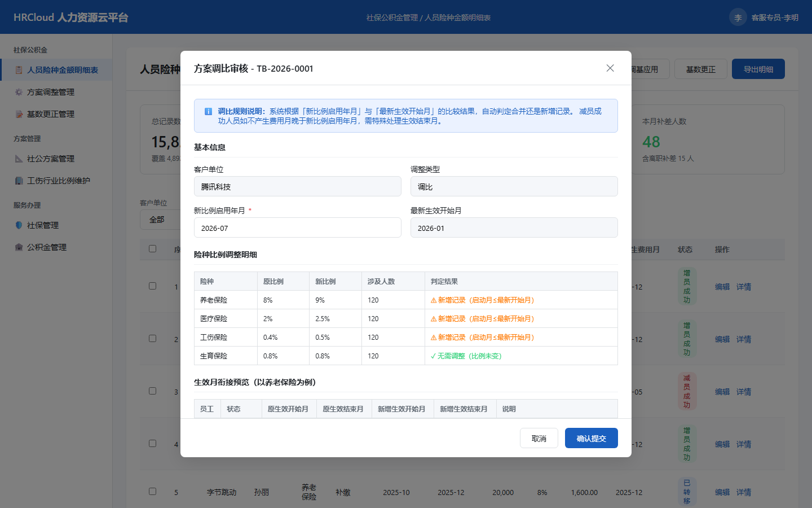Close the 方案调比审核 dialog with X
Screen dimensions: 812x508
click(610, 68)
